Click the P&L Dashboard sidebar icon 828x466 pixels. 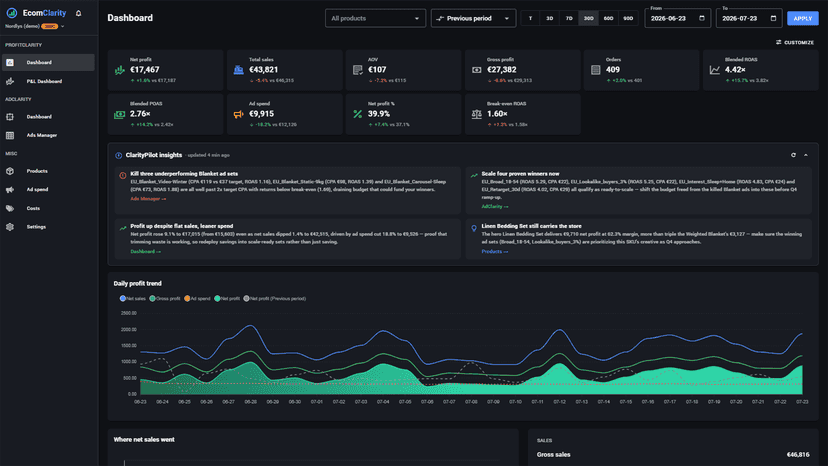tap(10, 81)
